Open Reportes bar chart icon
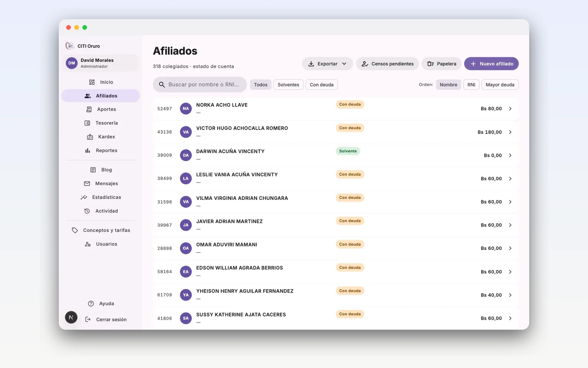This screenshot has height=368, width=588. pyautogui.click(x=87, y=151)
